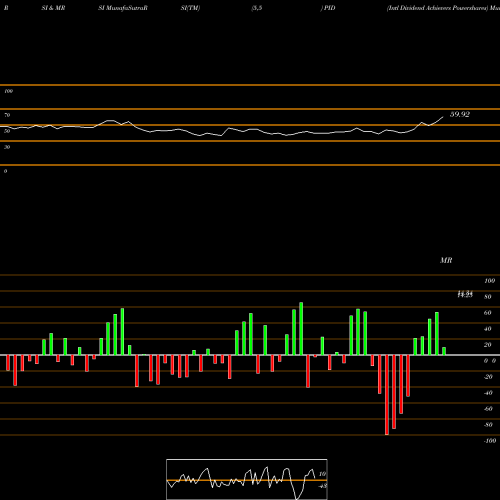The image size is (500, 500).
Task: Click the -48 label in the mini chart
Action: (x=322, y=486)
